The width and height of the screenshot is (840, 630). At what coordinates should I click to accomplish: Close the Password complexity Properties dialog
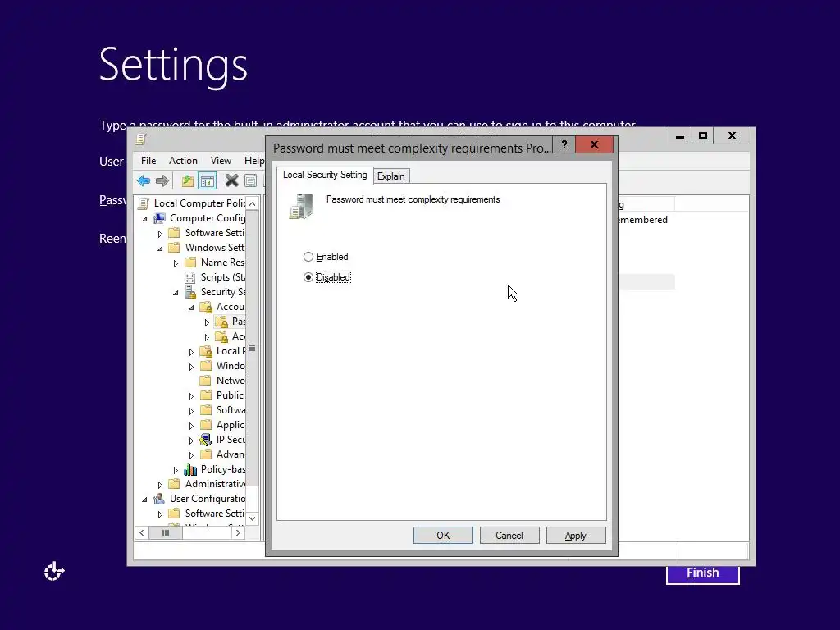(x=594, y=144)
